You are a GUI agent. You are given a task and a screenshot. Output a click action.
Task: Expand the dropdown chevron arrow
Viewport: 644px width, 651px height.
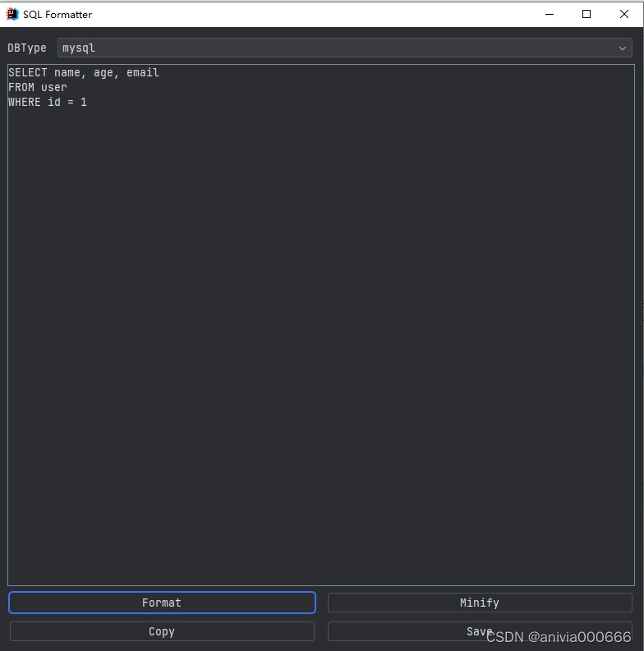click(x=623, y=48)
